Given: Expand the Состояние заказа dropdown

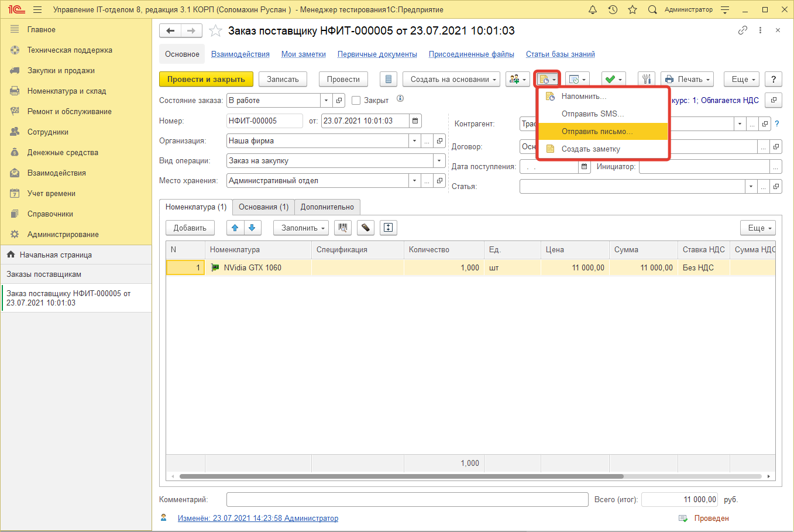Looking at the screenshot, I should click(326, 101).
